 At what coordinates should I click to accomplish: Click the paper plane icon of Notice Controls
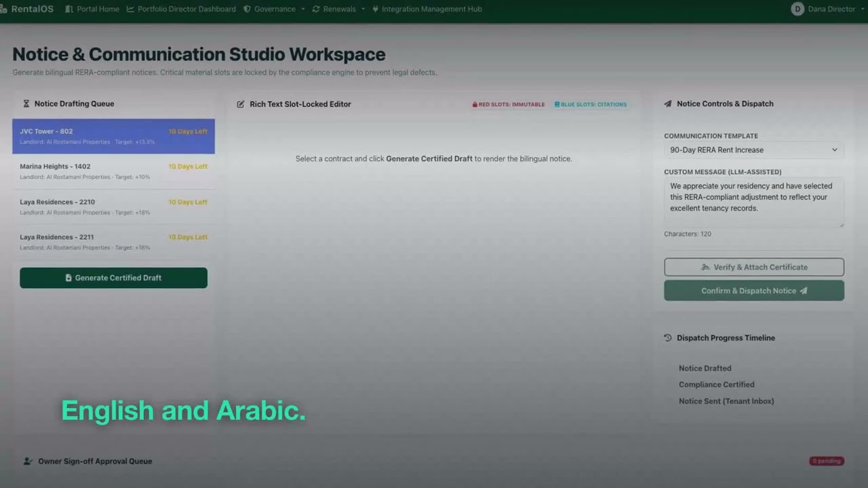point(668,104)
